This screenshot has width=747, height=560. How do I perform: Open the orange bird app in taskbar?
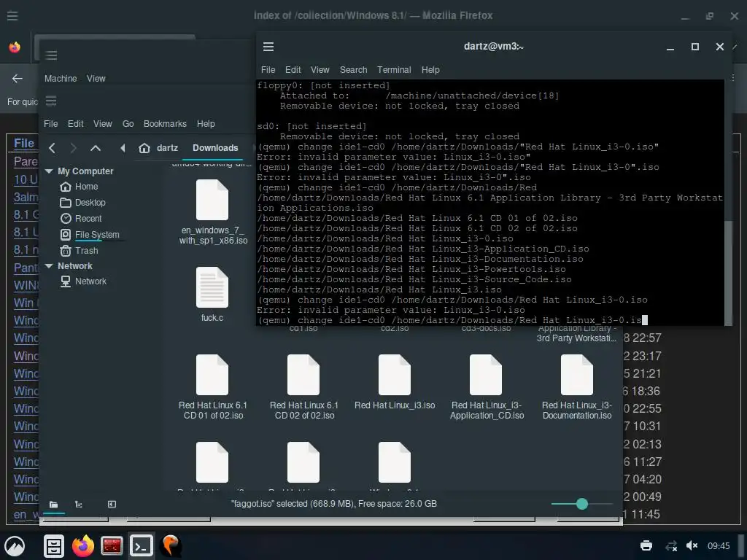click(x=171, y=545)
